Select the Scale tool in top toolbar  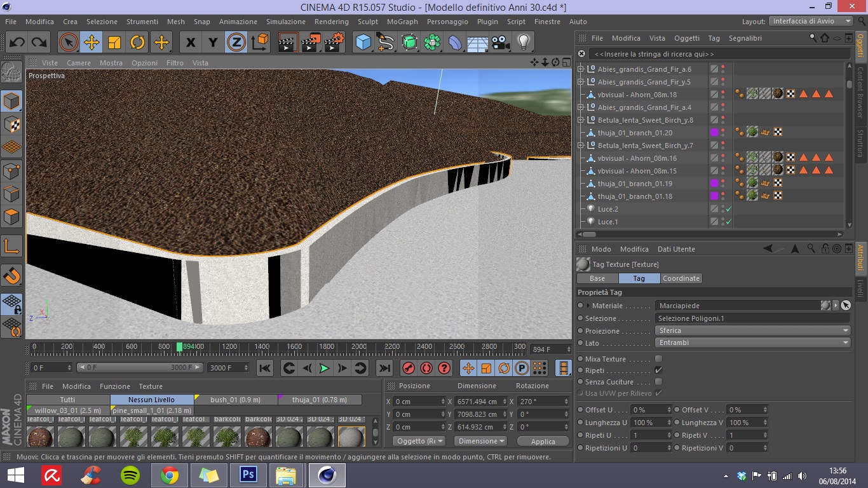pyautogui.click(x=114, y=43)
